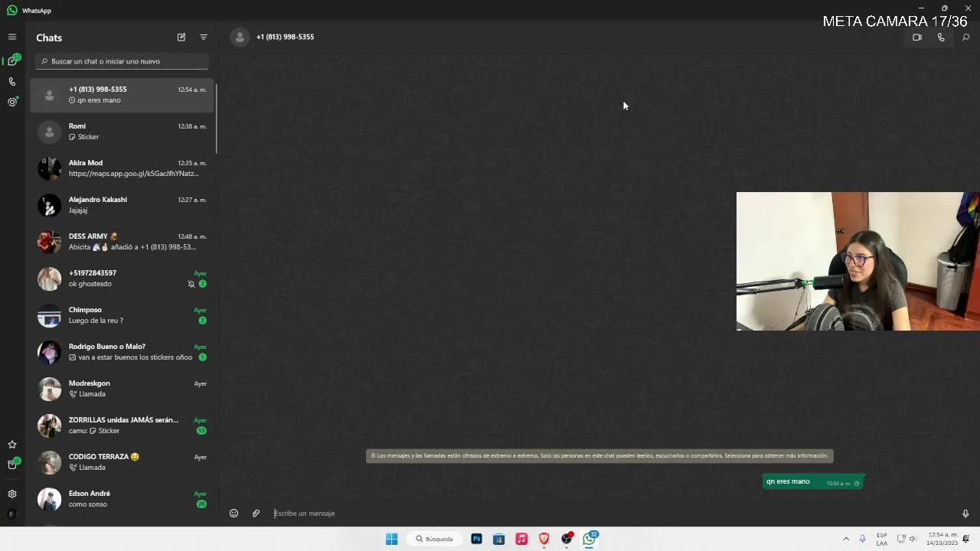The height and width of the screenshot is (551, 980).
Task: Click the message input field
Action: coord(612,514)
